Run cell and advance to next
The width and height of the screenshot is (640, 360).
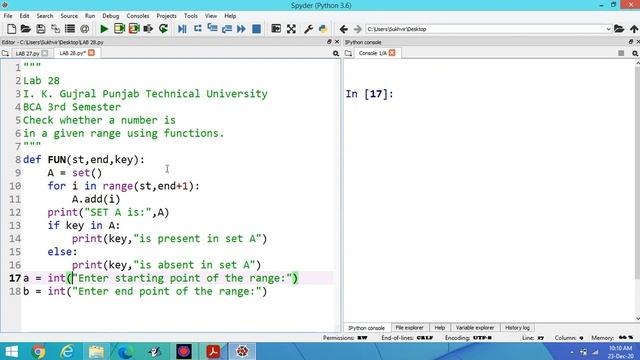point(134,29)
